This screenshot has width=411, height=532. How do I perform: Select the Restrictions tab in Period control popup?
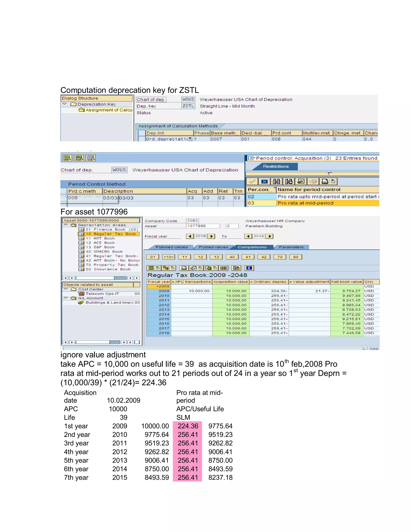276,166
